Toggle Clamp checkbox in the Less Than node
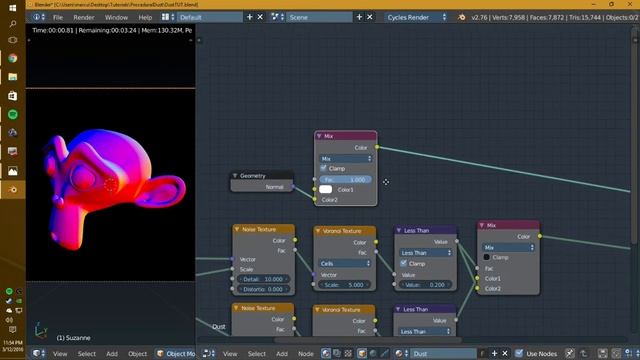Image resolution: width=640 pixels, height=360 pixels. pos(403,263)
